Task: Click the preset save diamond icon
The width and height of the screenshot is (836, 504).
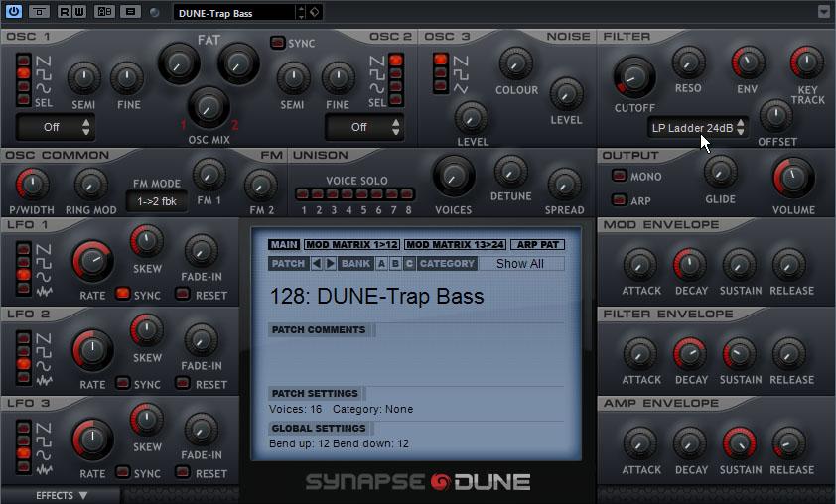Action: [x=315, y=11]
